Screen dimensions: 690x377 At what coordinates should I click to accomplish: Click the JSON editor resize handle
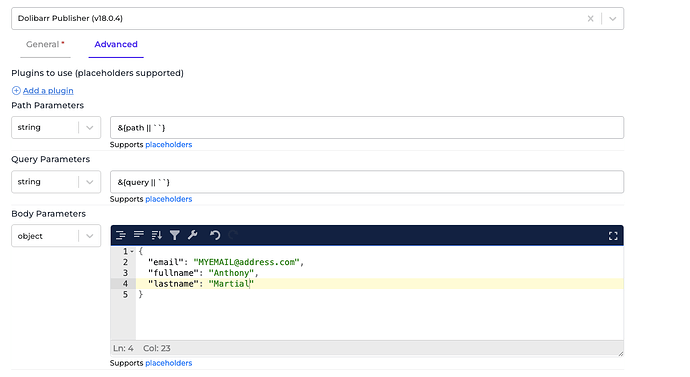pos(620,353)
